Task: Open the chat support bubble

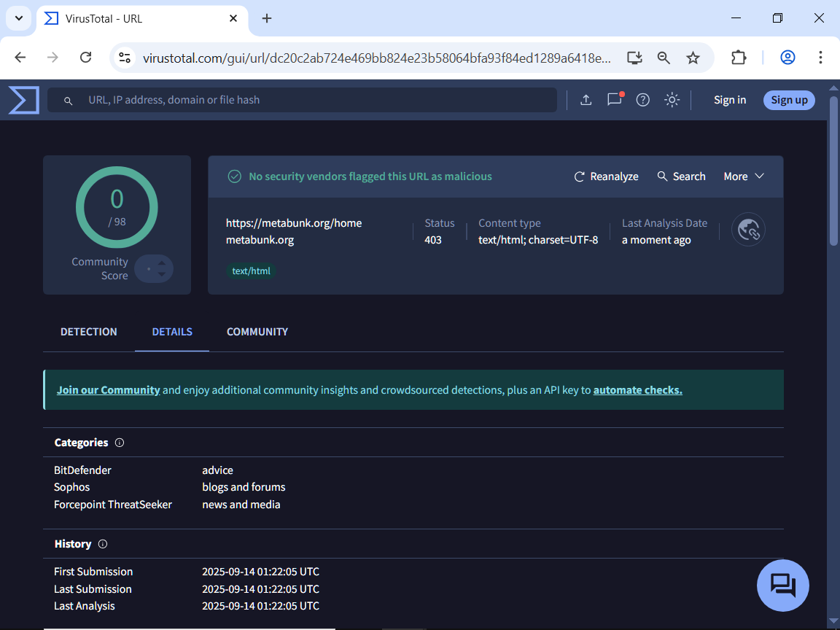Action: (782, 585)
